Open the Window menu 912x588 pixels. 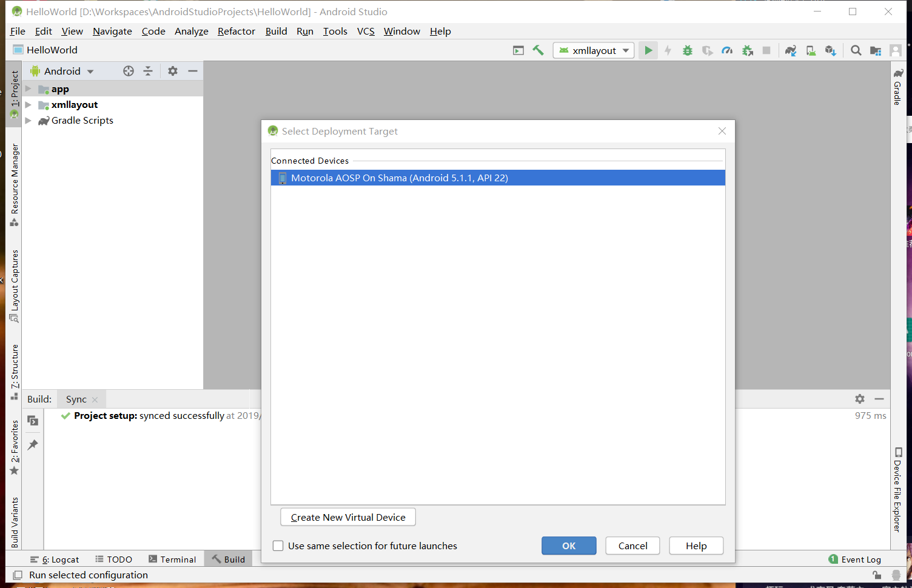click(402, 31)
